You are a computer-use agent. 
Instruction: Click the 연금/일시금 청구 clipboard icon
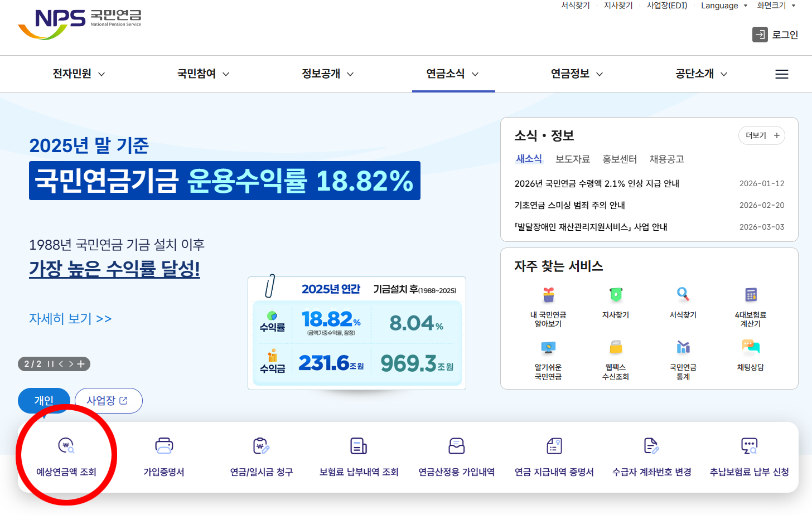[261, 446]
